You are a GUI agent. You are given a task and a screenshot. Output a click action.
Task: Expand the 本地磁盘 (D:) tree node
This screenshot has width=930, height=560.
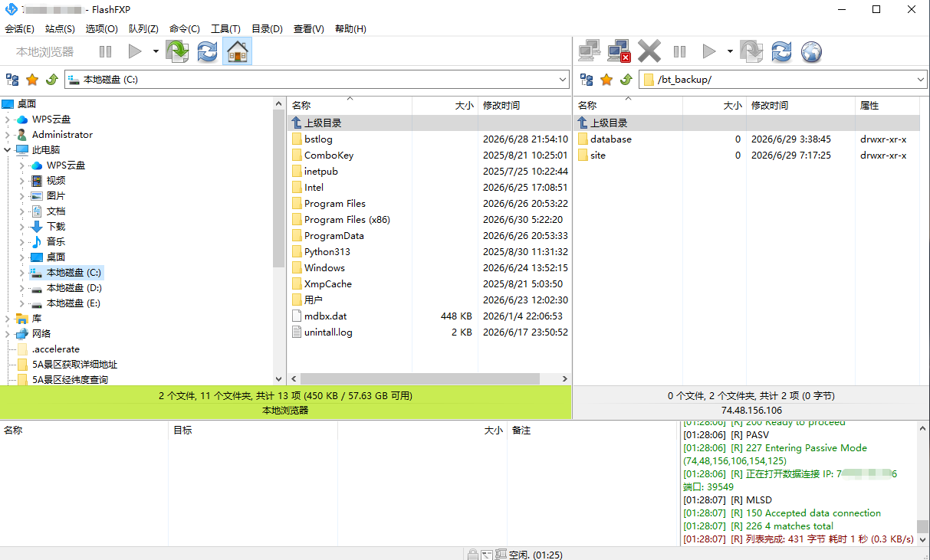tap(22, 288)
